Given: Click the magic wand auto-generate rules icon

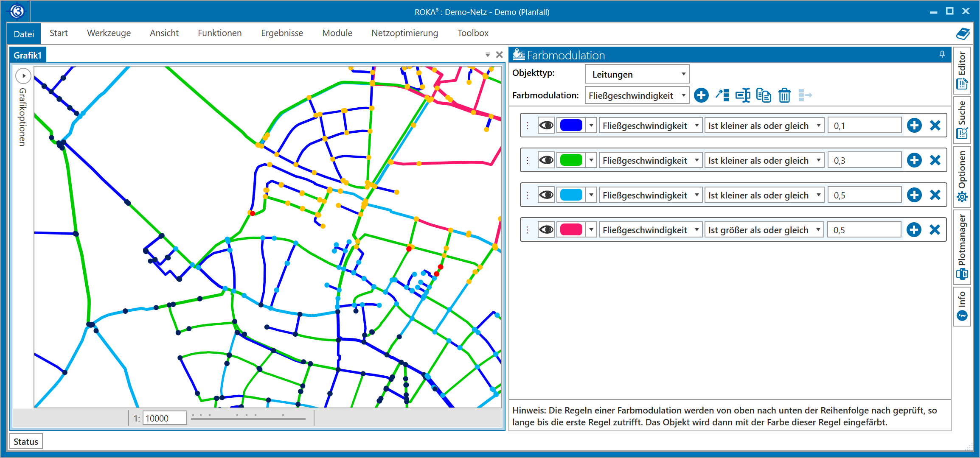Looking at the screenshot, I should point(722,95).
